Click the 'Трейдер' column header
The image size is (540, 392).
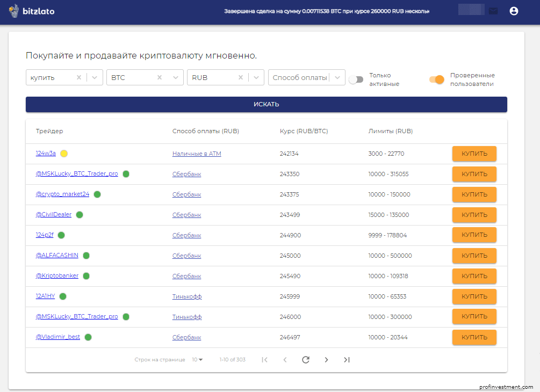pos(49,131)
